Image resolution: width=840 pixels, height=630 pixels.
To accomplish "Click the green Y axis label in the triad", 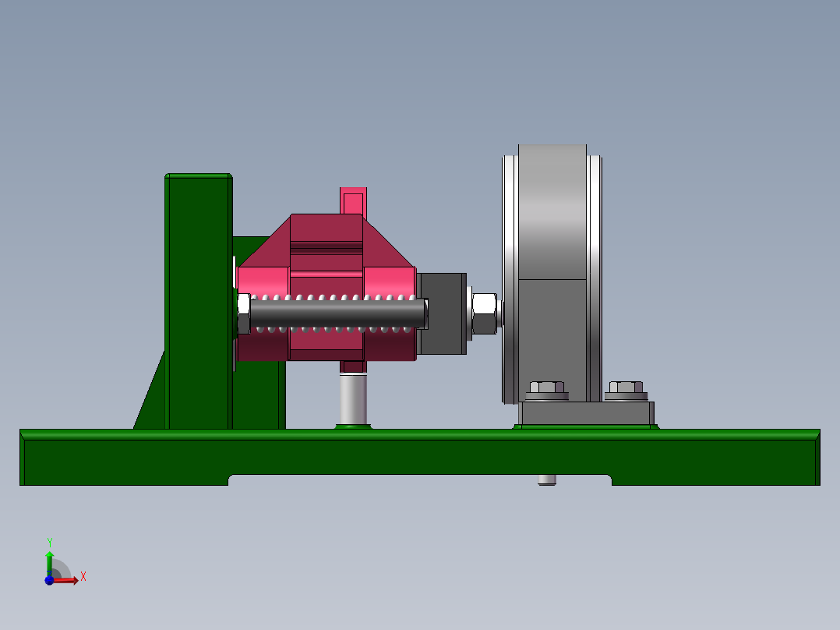I will tap(50, 540).
